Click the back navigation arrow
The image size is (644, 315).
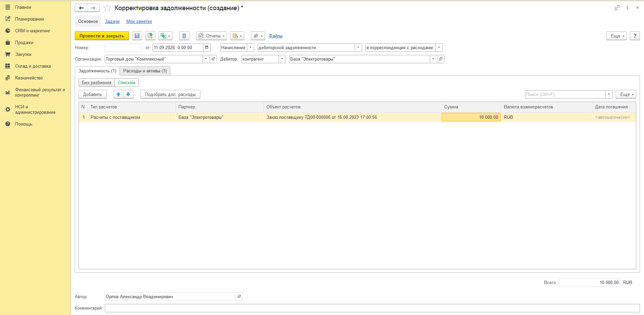point(81,8)
